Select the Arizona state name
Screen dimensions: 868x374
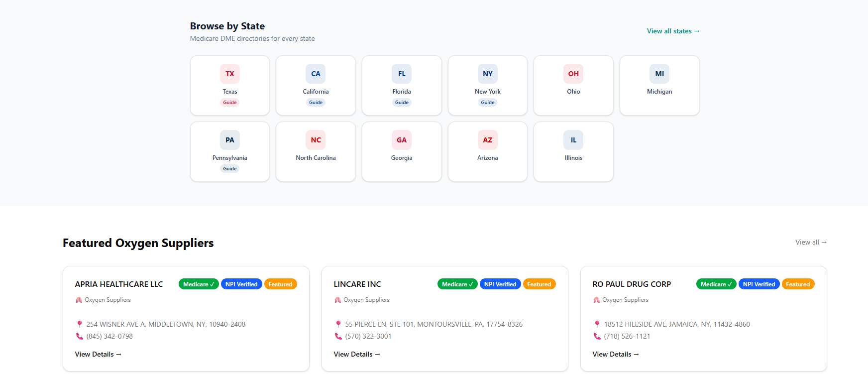click(488, 158)
